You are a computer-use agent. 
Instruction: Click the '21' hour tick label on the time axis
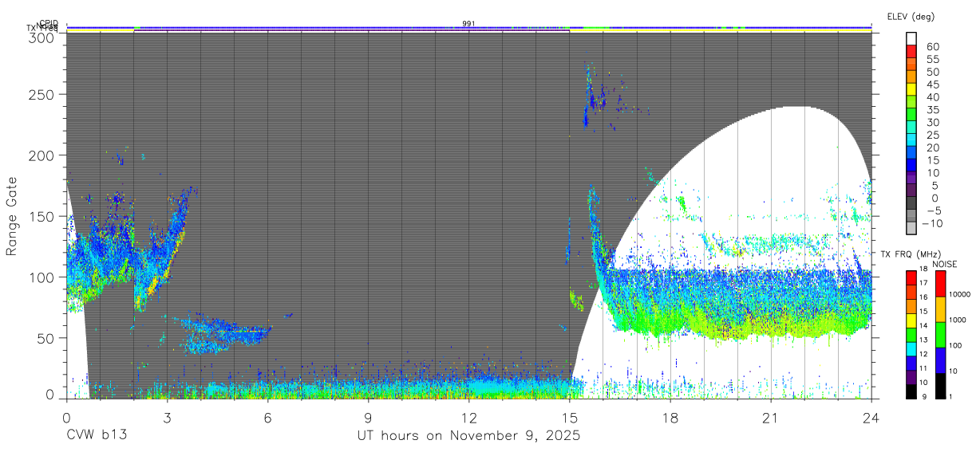[770, 417]
